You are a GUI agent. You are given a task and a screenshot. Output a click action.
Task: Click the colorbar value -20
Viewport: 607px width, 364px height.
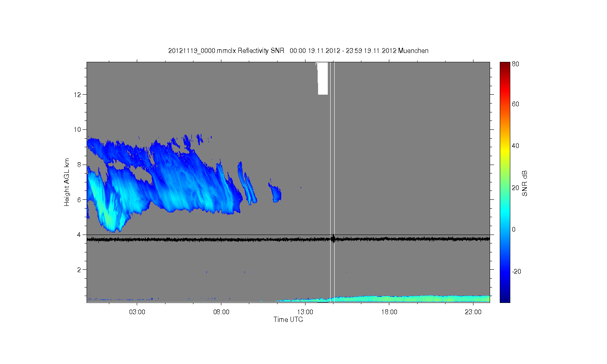coord(516,271)
